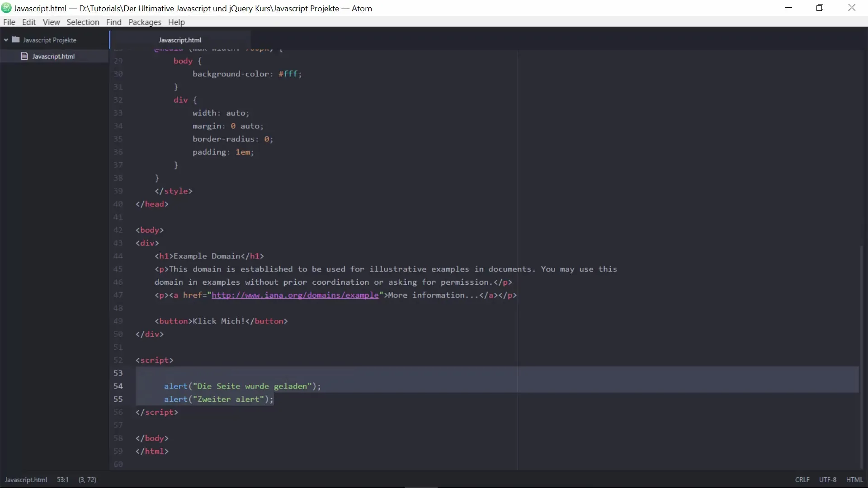Close the Atom window

pyautogui.click(x=852, y=8)
